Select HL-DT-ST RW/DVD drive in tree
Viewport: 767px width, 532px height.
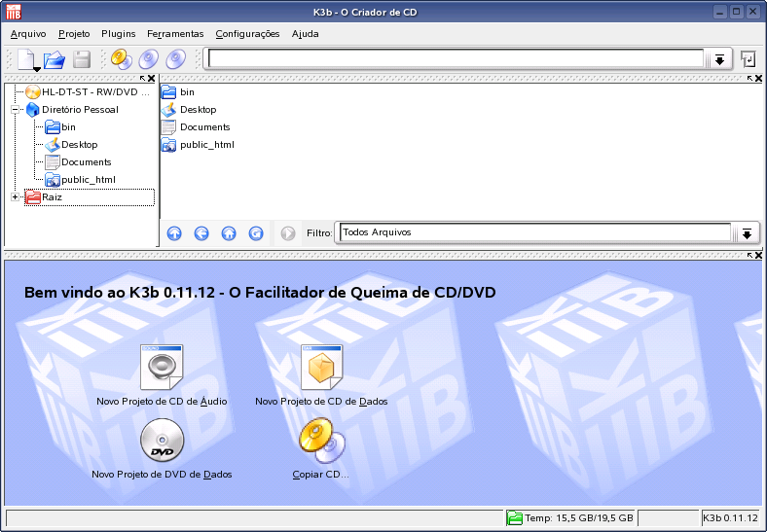[x=88, y=92]
